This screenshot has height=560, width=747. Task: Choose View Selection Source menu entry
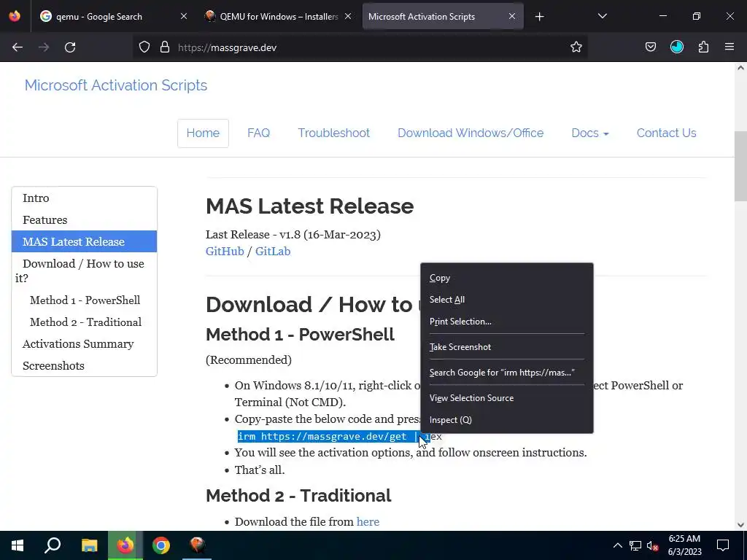point(507,398)
